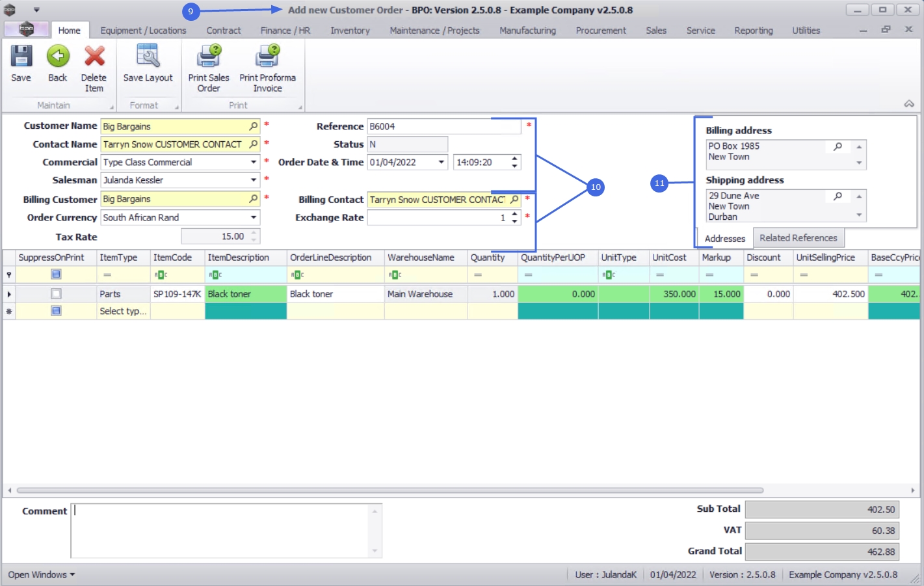Click the horizontal scrollbar of the grid
Screen dimensions: 924x586
coord(390,490)
